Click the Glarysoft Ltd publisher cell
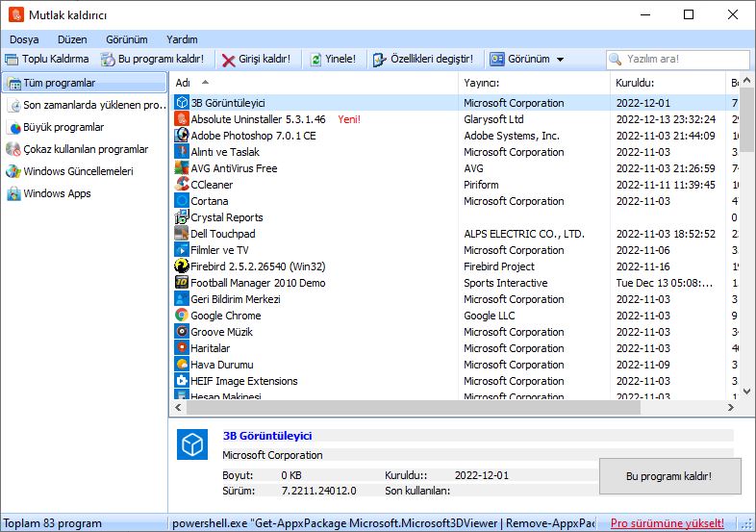The image size is (756, 532). click(493, 119)
